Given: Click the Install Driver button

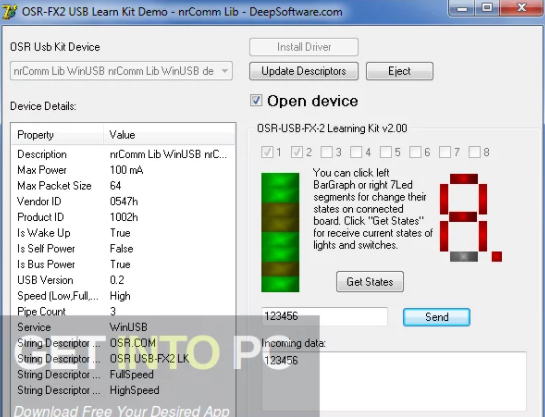Looking at the screenshot, I should coord(304,47).
